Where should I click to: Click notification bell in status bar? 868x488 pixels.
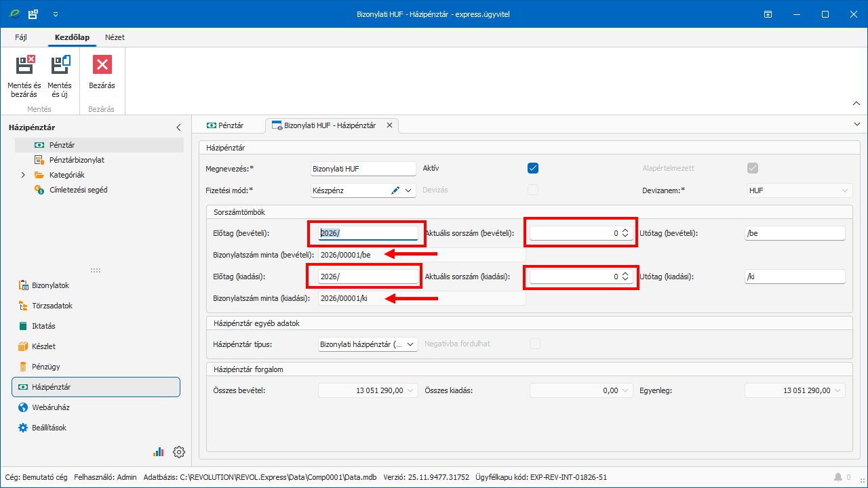838,477
